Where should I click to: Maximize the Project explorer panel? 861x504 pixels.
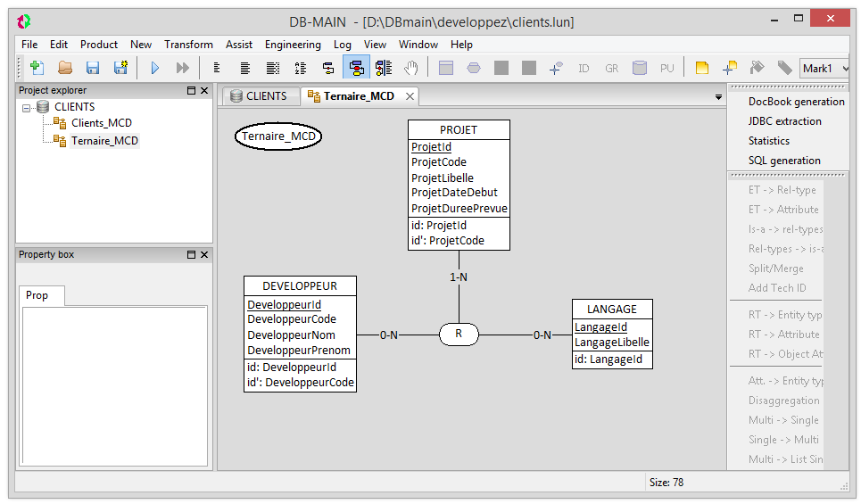coord(191,91)
